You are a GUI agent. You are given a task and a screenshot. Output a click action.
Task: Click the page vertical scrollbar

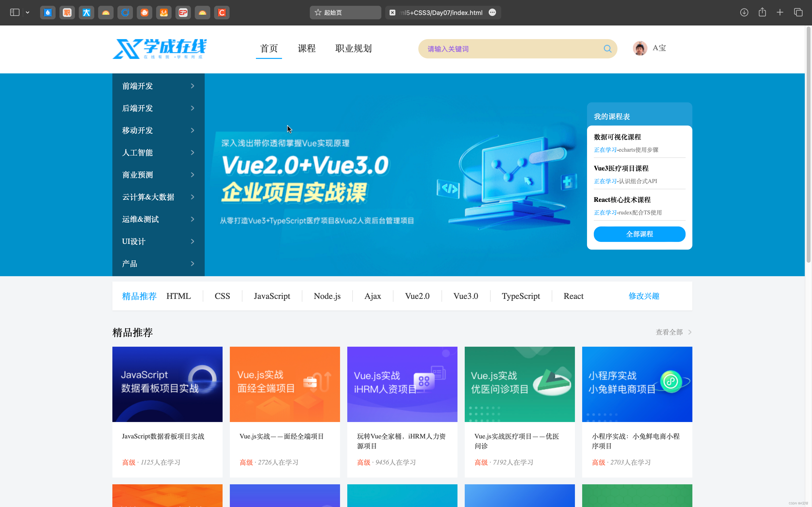point(808,144)
